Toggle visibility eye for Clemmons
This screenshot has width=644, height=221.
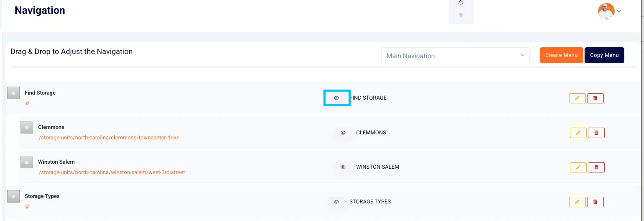coord(343,133)
